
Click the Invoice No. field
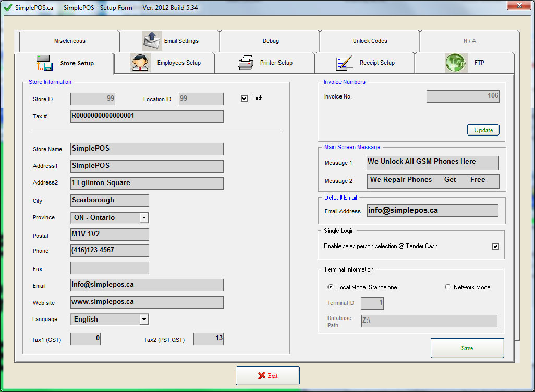point(463,96)
